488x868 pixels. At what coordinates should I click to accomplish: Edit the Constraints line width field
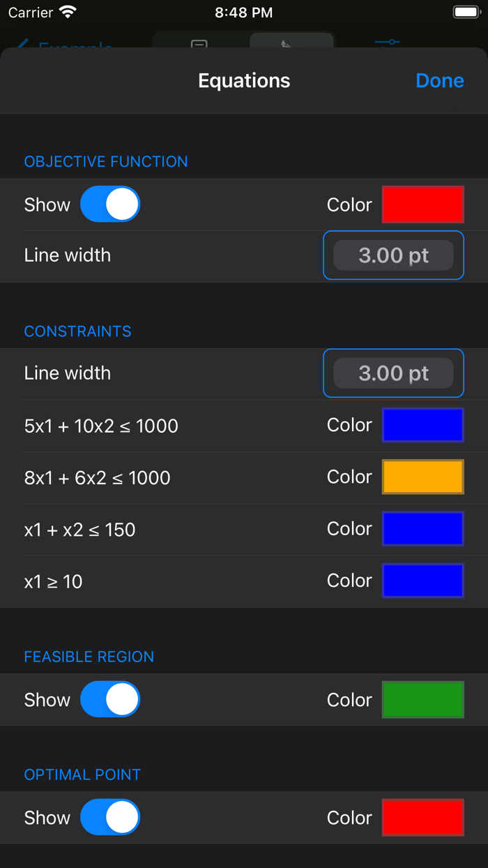point(393,373)
